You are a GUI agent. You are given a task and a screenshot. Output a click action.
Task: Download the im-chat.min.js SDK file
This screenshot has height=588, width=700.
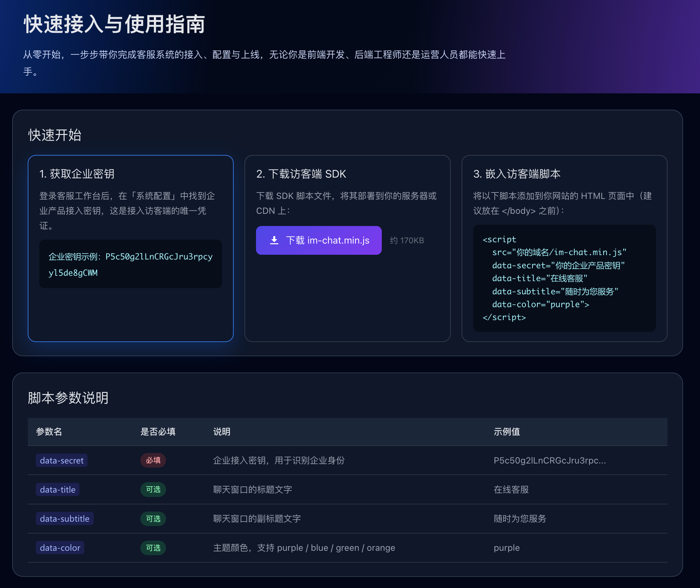click(319, 240)
